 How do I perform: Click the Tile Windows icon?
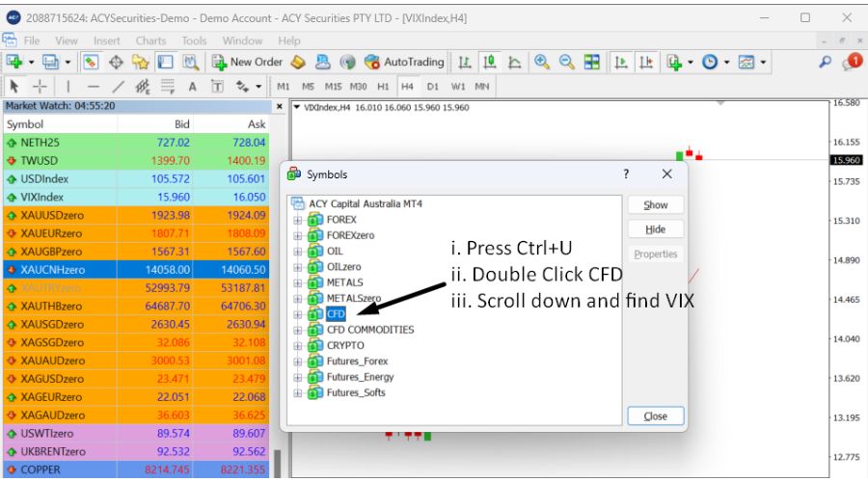click(x=592, y=62)
